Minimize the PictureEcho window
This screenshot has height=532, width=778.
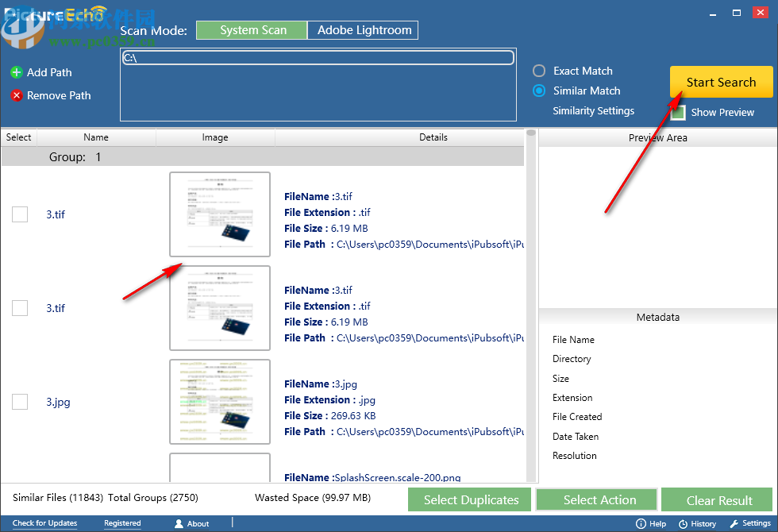[713, 13]
